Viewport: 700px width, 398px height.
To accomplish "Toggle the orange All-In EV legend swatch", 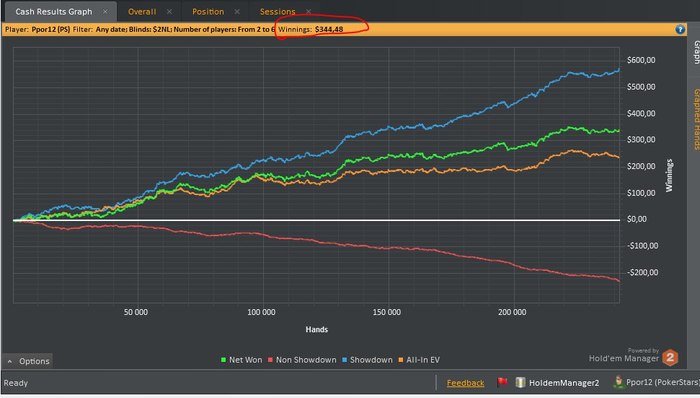I will click(x=400, y=360).
